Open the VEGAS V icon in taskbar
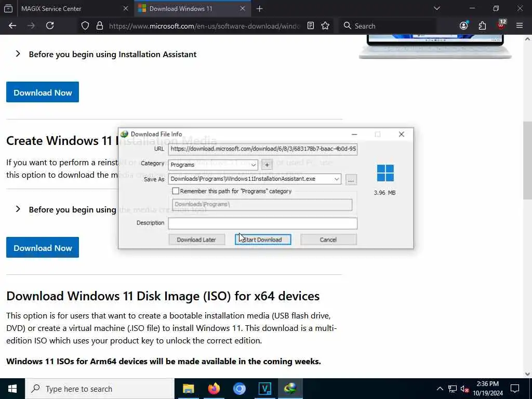 (x=264, y=389)
